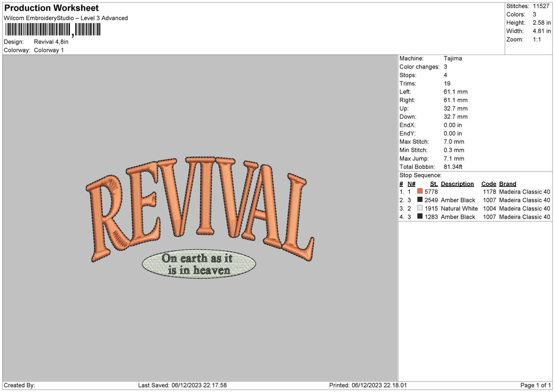This screenshot has height=392, width=555.
Task: Click the Natural White chip in row 3
Action: point(419,208)
